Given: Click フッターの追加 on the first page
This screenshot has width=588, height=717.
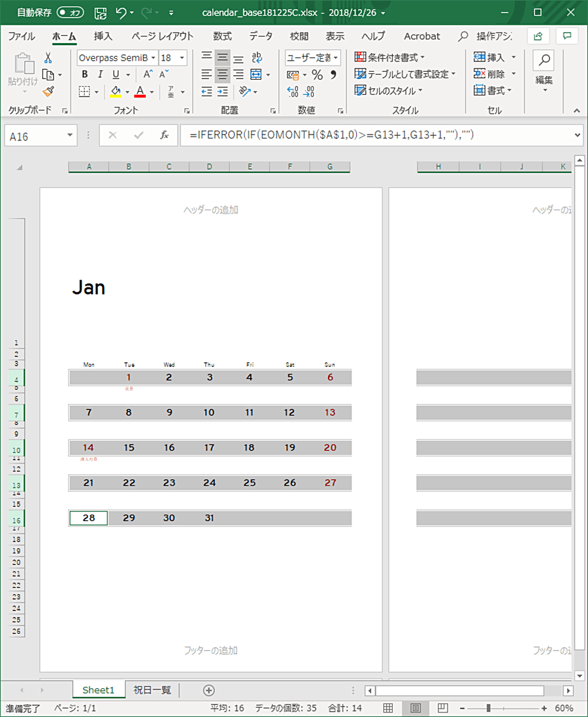Looking at the screenshot, I should (x=211, y=650).
